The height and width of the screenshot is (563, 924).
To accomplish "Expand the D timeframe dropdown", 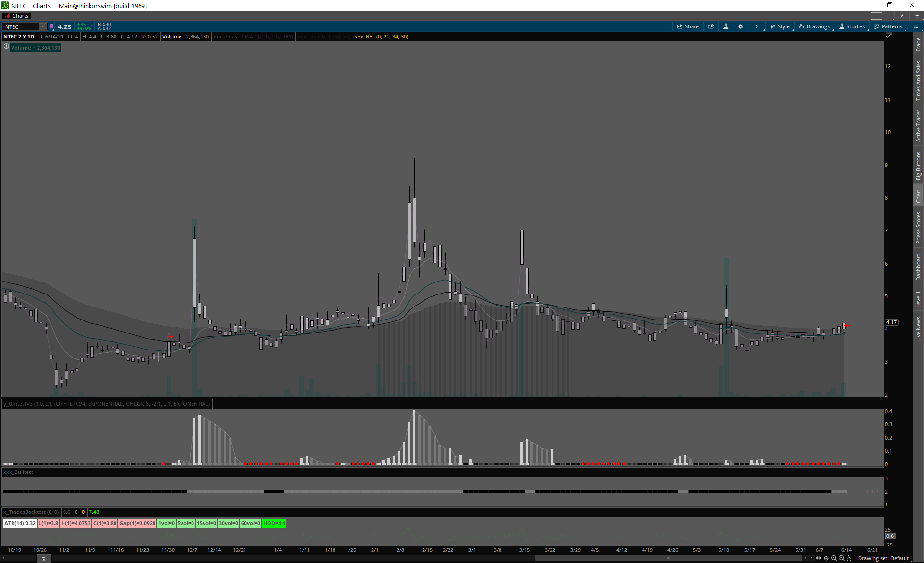I will pyautogui.click(x=757, y=26).
